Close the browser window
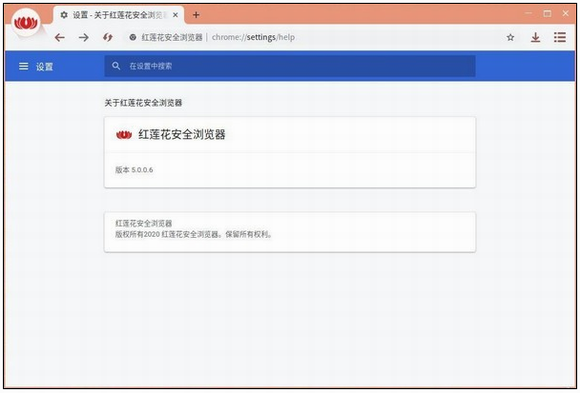580x393 pixels. pos(566,13)
